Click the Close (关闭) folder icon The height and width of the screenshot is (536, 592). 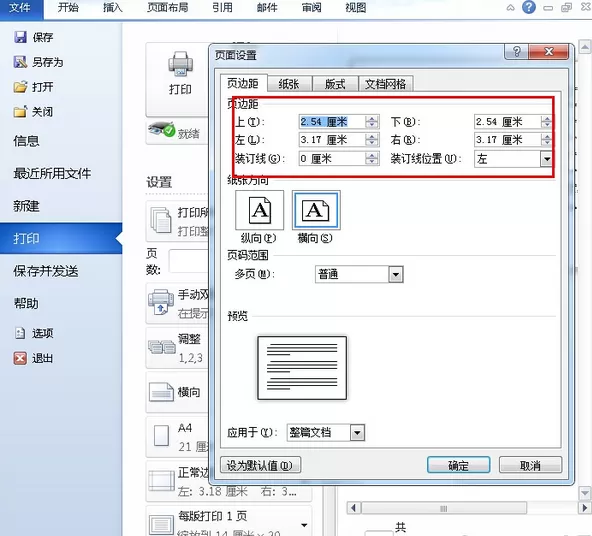tap(20, 112)
